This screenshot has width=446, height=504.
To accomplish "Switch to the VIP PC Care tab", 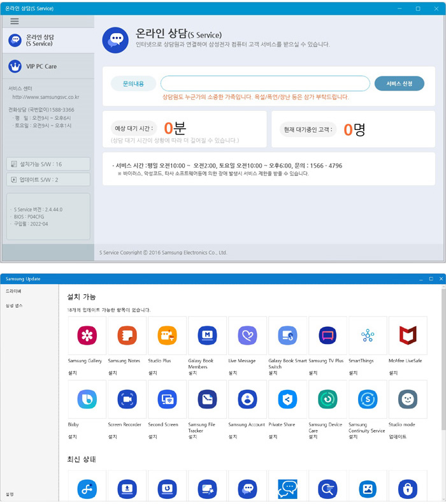I will (x=47, y=66).
